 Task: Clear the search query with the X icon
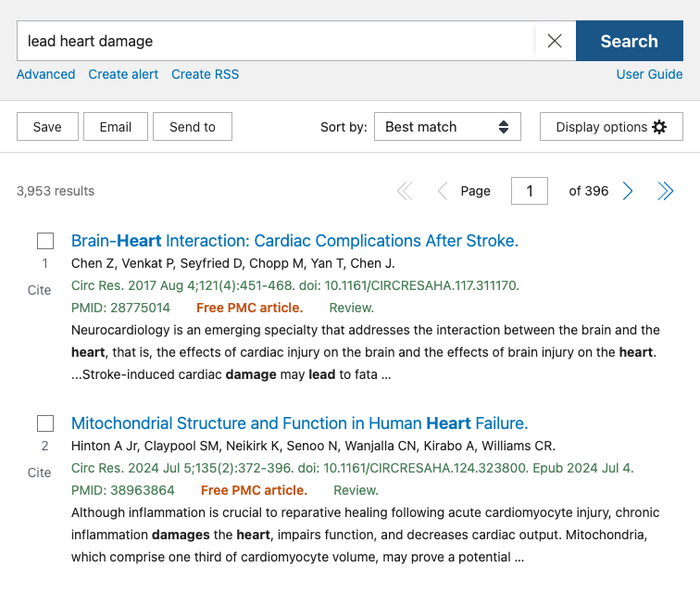(555, 41)
